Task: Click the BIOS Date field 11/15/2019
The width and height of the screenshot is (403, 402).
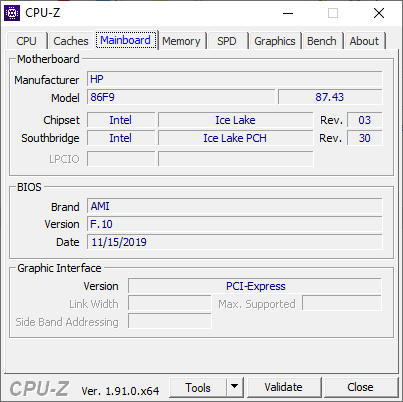Action: point(235,242)
